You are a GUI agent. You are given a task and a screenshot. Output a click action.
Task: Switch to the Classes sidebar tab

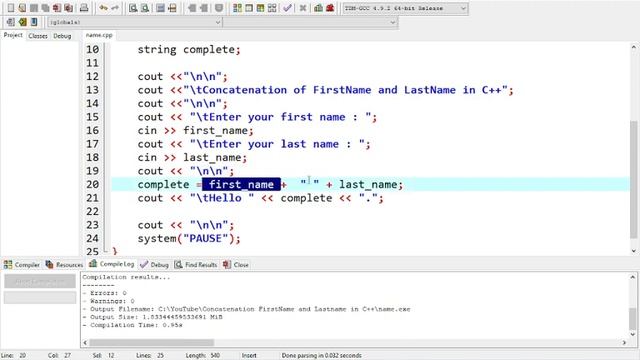(x=38, y=36)
